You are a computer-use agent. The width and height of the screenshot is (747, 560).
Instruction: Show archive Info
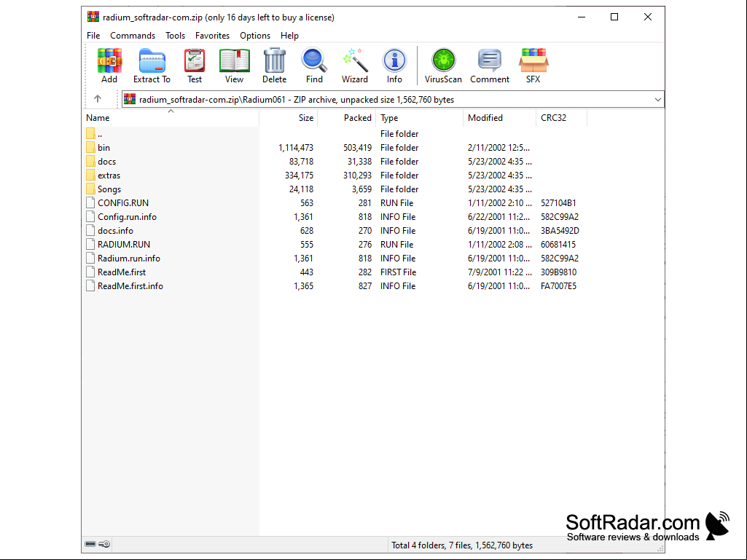tap(394, 66)
